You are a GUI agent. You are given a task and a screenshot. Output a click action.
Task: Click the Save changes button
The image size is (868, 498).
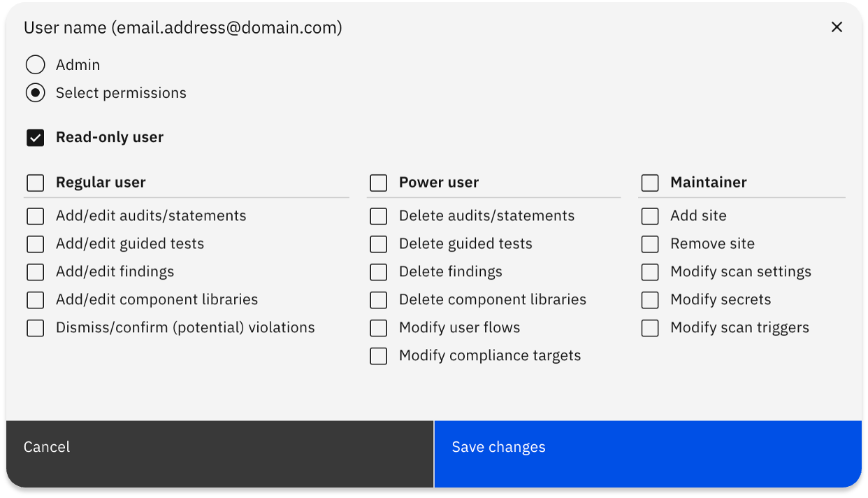pos(498,446)
